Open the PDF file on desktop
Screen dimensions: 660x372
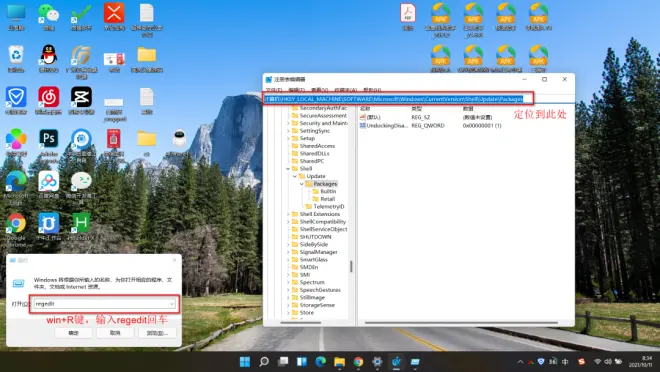pyautogui.click(x=408, y=17)
